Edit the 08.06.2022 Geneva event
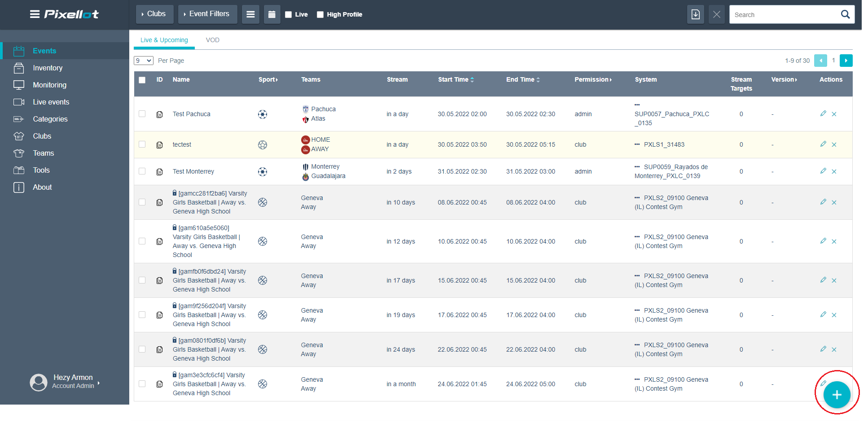Screen dimensions: 868x427 tap(823, 202)
